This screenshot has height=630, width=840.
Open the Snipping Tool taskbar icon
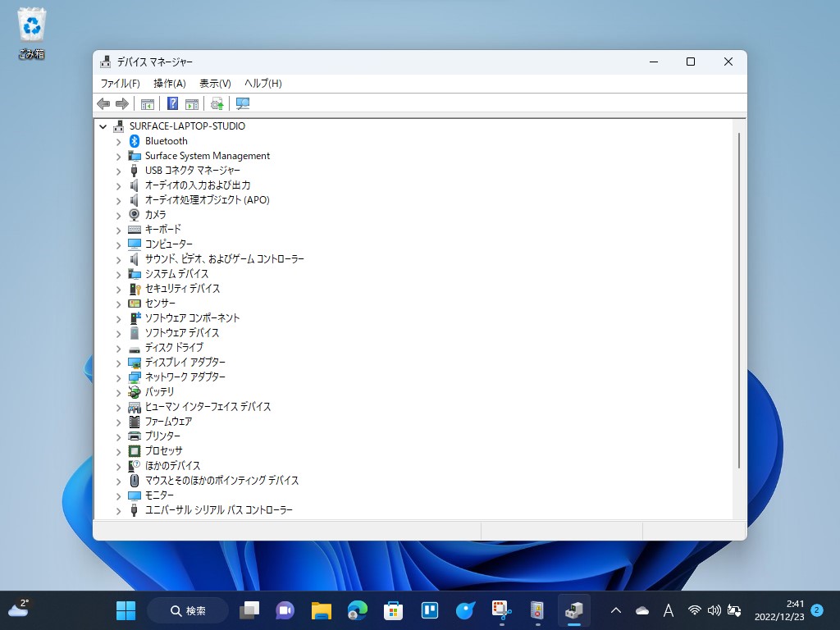(x=501, y=610)
